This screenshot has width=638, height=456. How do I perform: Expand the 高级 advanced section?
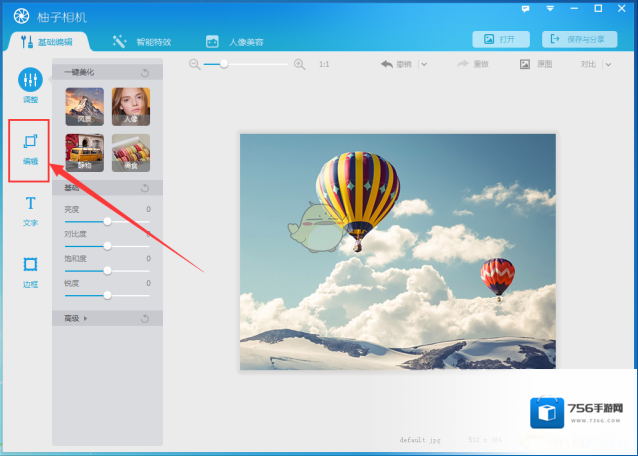point(85,318)
